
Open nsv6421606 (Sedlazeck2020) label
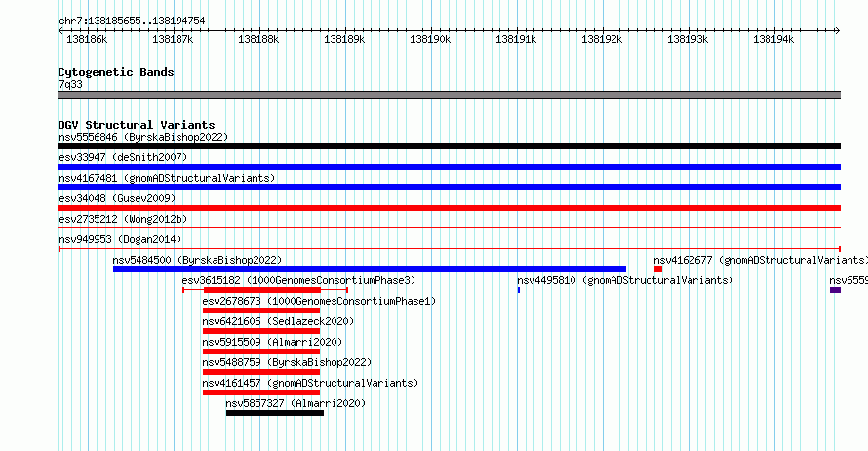tap(278, 321)
